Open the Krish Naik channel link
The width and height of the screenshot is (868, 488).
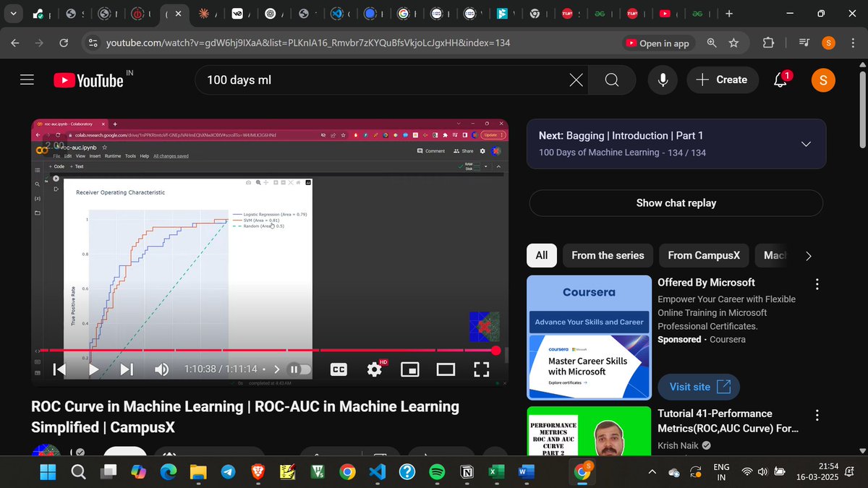coord(678,445)
